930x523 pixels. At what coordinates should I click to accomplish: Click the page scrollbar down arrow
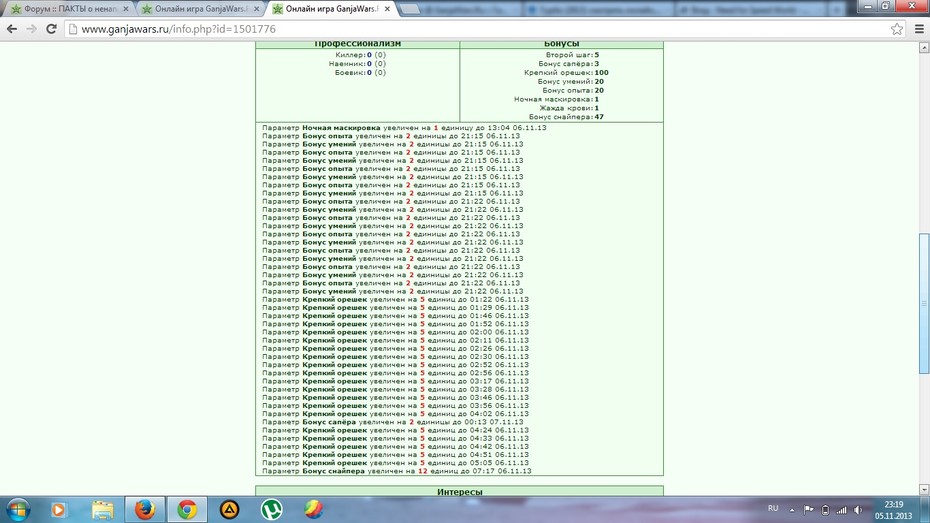coord(924,490)
